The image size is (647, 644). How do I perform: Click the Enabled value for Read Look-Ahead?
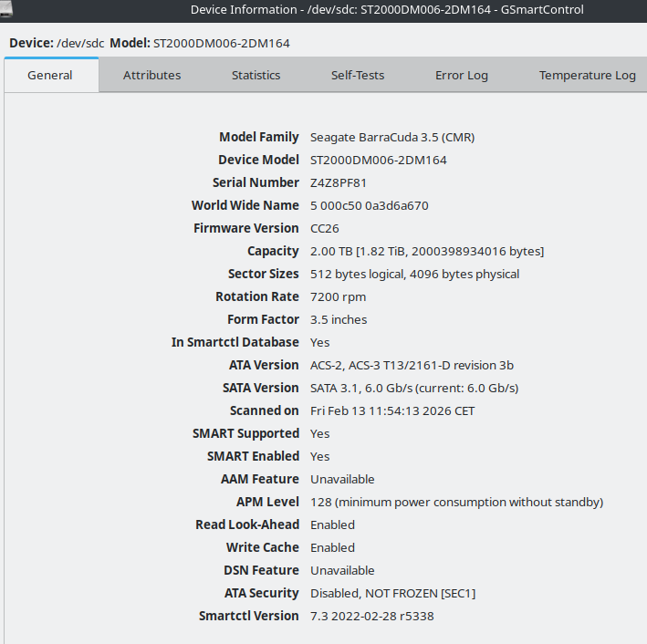tap(332, 525)
